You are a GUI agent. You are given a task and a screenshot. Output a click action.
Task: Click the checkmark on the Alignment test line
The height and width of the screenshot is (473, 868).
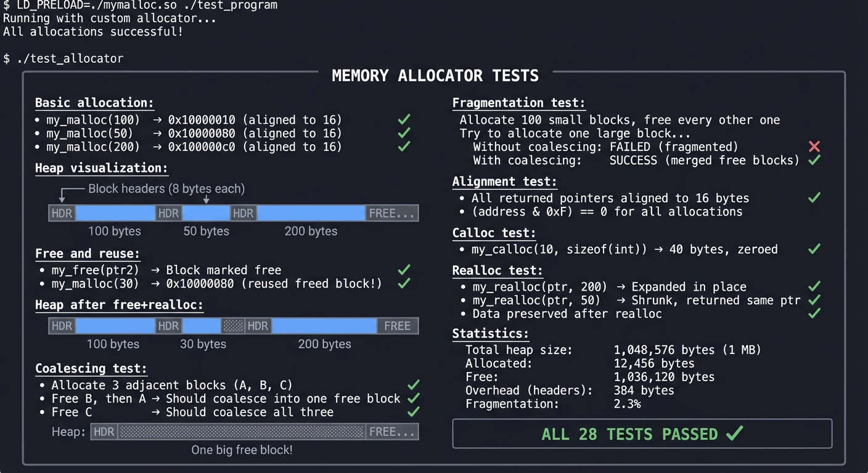click(x=814, y=198)
